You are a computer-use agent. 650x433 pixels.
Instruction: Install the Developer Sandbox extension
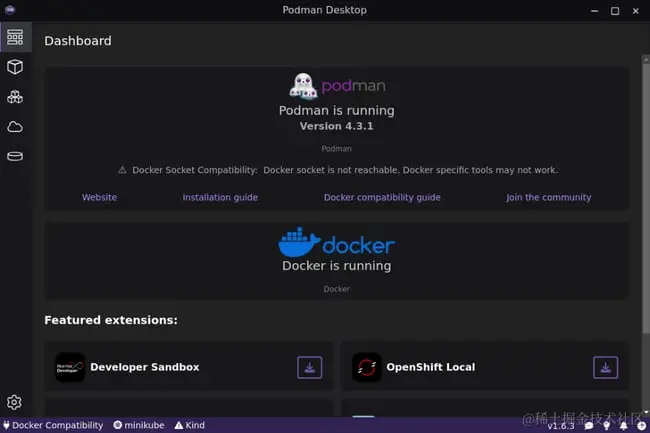(310, 367)
